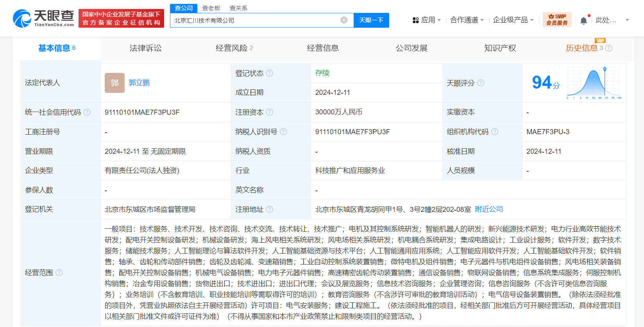Open legal representative 郭立鹏 link
This screenshot has height=327, width=644.
pyautogui.click(x=139, y=83)
